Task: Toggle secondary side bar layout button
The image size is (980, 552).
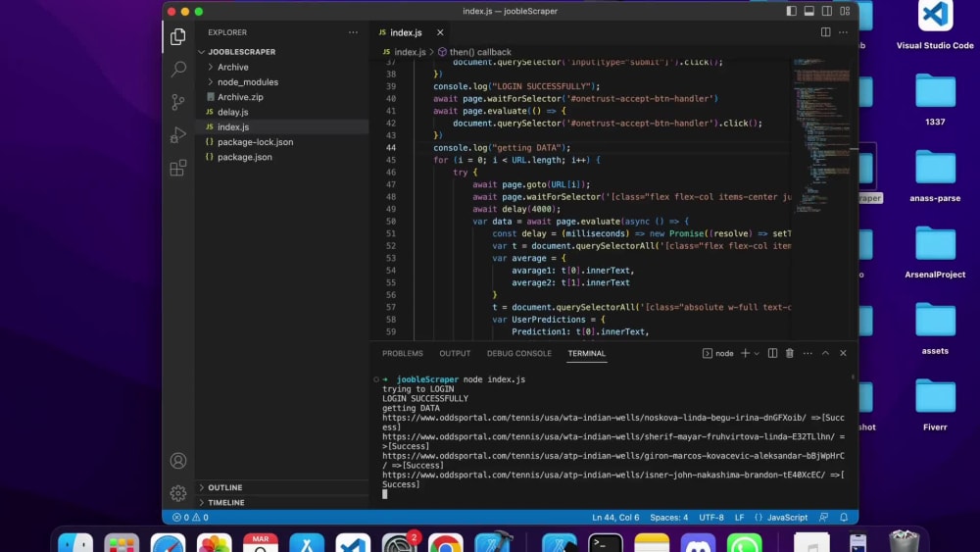Action: click(827, 11)
